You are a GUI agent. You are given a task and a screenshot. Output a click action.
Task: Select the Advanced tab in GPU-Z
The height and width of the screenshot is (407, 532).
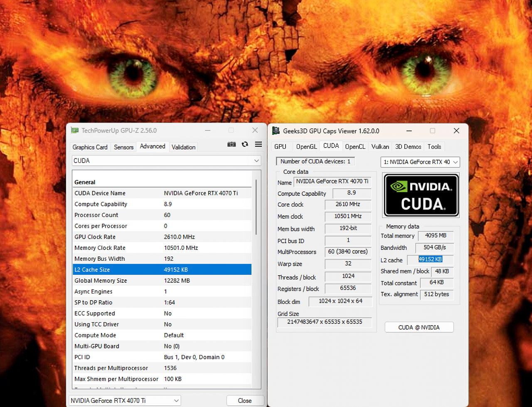coord(153,146)
